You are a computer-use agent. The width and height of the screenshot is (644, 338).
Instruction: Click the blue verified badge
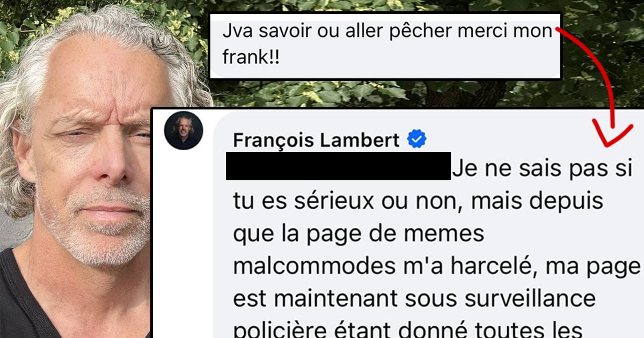pos(416,140)
